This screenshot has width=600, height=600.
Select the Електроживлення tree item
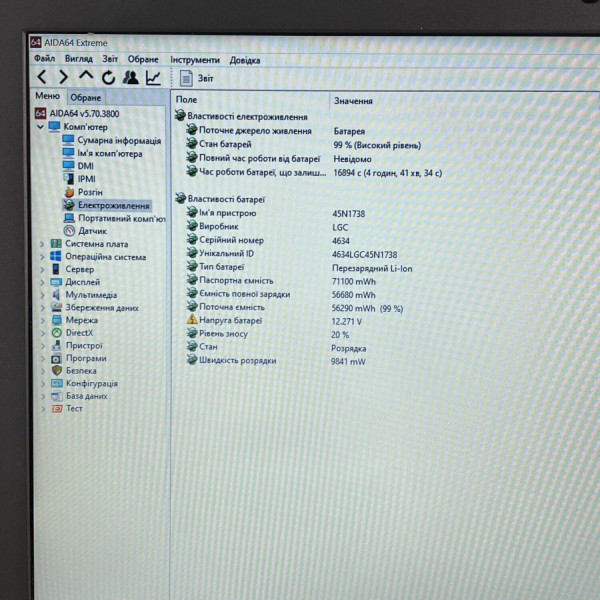(x=107, y=205)
